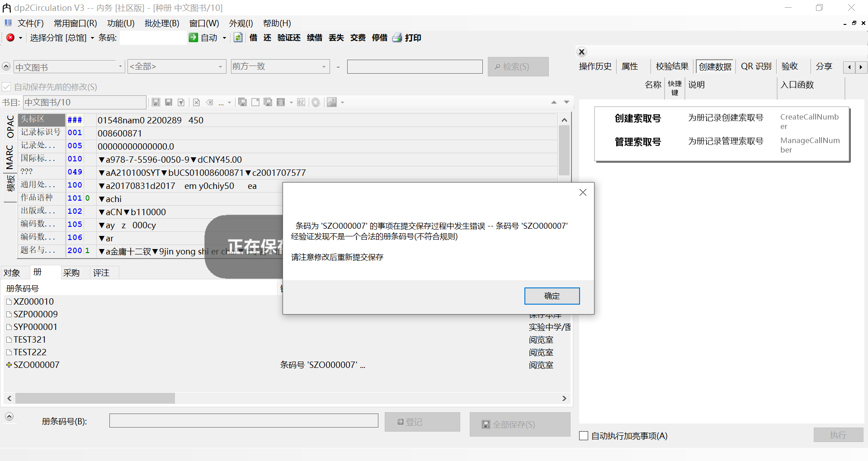Open the 前方一致 match mode dropdown

[x=325, y=66]
